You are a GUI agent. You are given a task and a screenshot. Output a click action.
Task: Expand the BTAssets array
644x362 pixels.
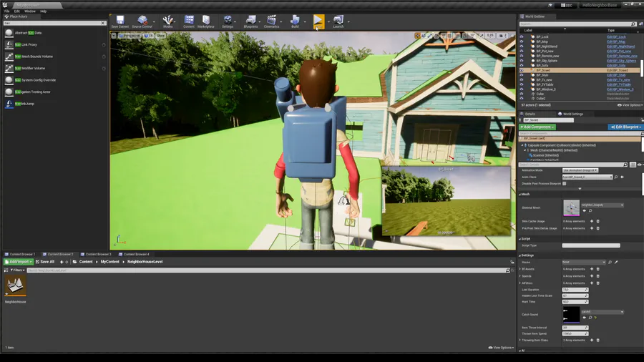coord(520,269)
